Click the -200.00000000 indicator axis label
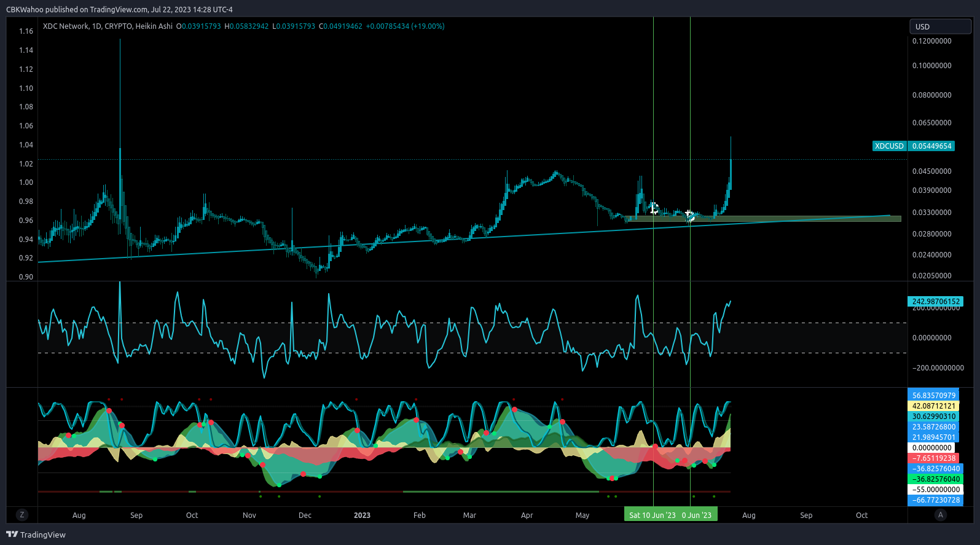 pos(938,368)
